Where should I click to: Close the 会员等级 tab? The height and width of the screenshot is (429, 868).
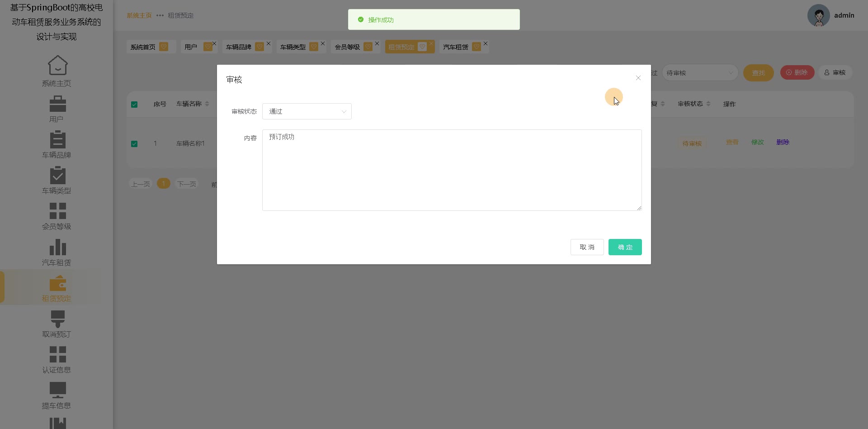point(377,43)
